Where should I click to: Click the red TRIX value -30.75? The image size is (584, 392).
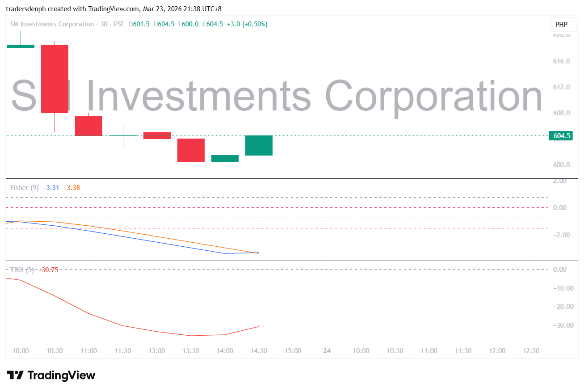click(49, 270)
